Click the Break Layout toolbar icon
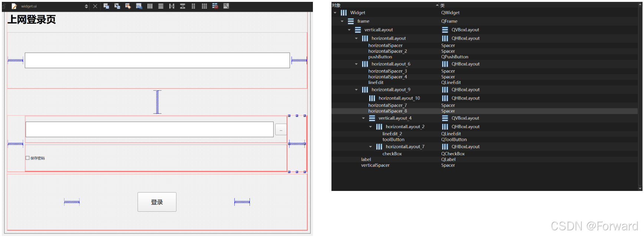644x237 pixels. 215,6
